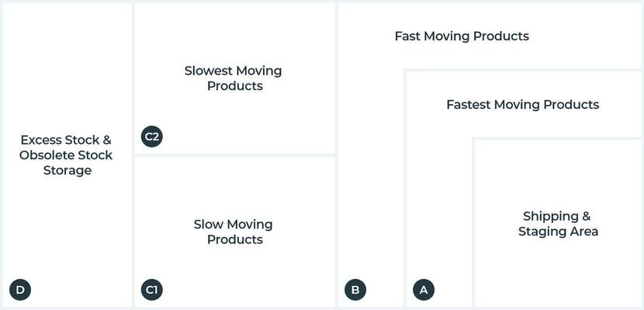Image resolution: width=644 pixels, height=310 pixels.
Task: Select the word Fastest
Action: tap(469, 105)
